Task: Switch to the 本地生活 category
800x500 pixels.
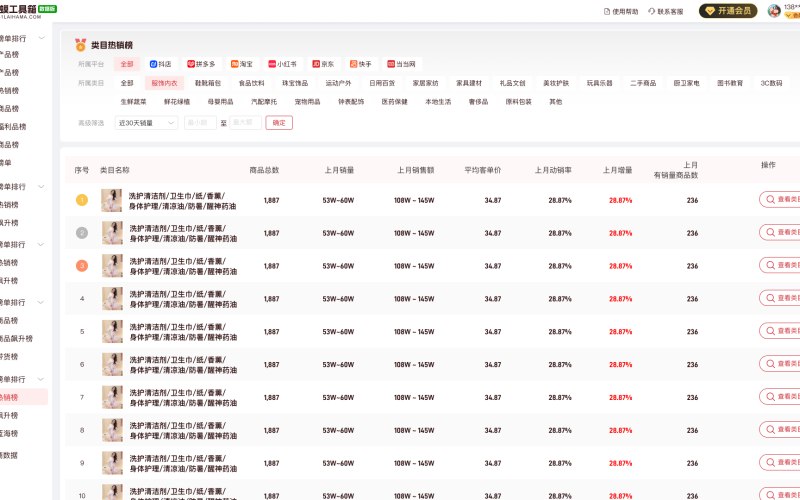Action: (x=438, y=102)
